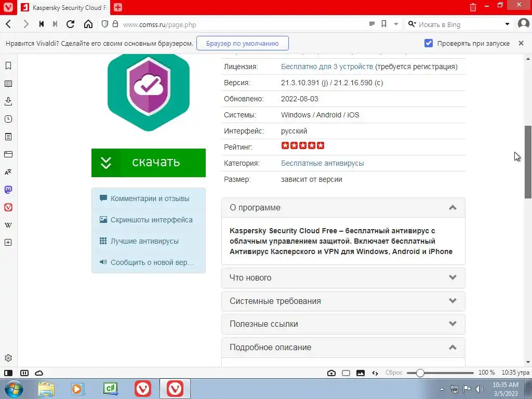
Task: Open the Translate panel
Action: [x=8, y=171]
